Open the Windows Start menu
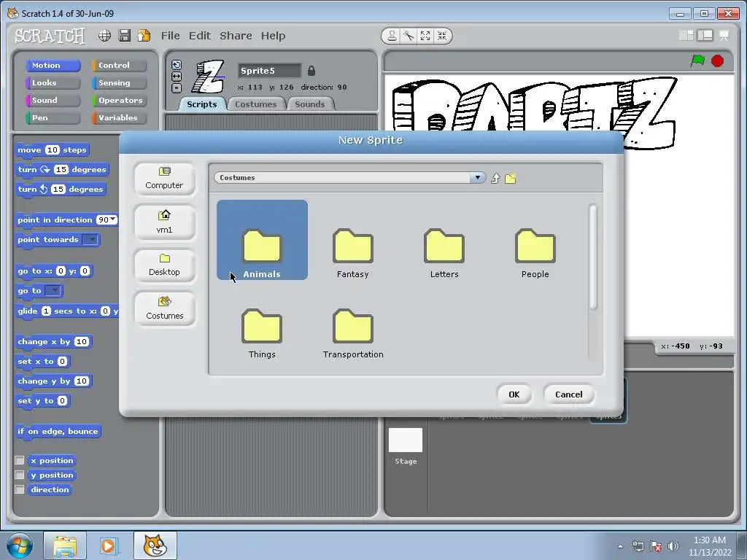The image size is (747, 560). 20,545
